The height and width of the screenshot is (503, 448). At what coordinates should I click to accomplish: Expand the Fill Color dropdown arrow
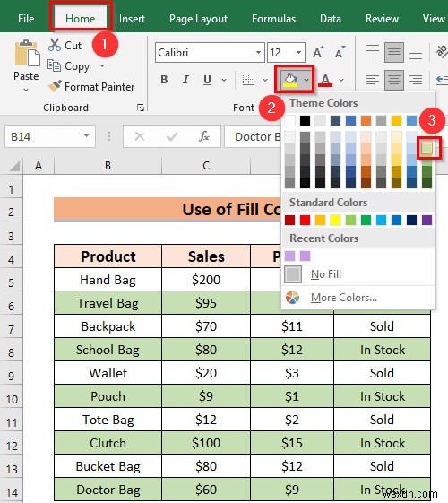coord(306,80)
